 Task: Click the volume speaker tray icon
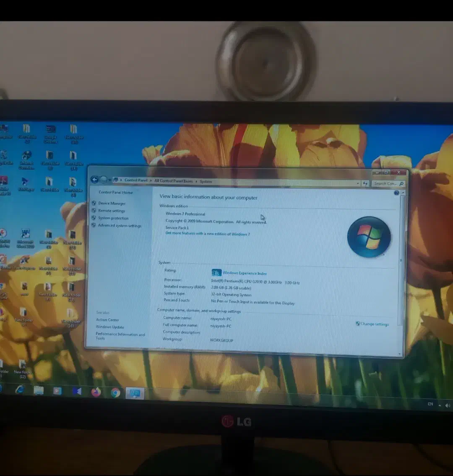pyautogui.click(x=447, y=405)
